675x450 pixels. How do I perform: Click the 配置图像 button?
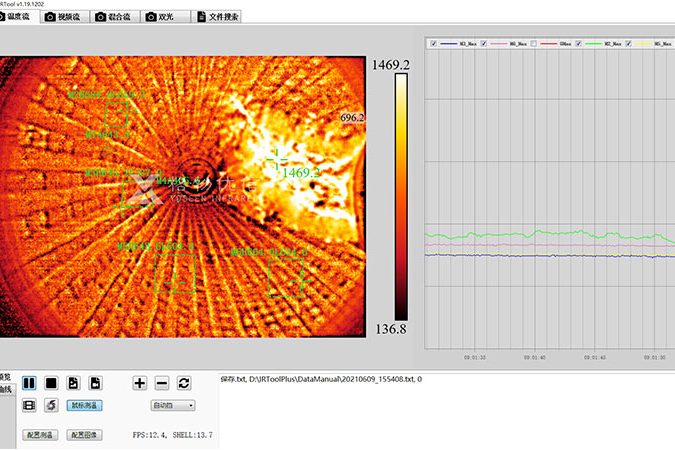tap(85, 436)
